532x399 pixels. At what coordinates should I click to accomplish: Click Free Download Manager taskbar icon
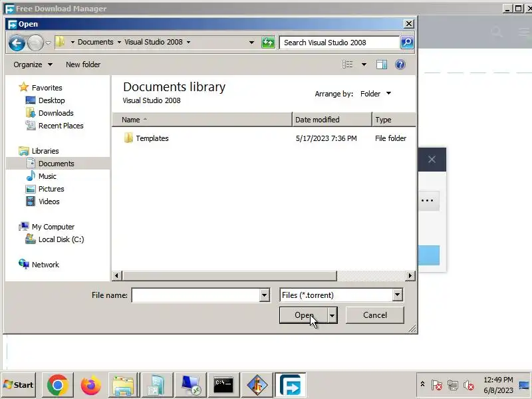click(291, 385)
